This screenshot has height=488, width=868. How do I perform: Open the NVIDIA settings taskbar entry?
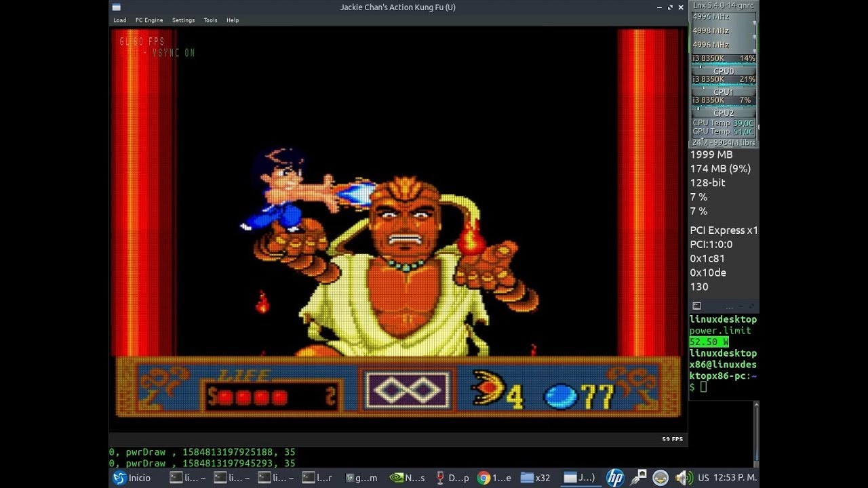tap(406, 478)
